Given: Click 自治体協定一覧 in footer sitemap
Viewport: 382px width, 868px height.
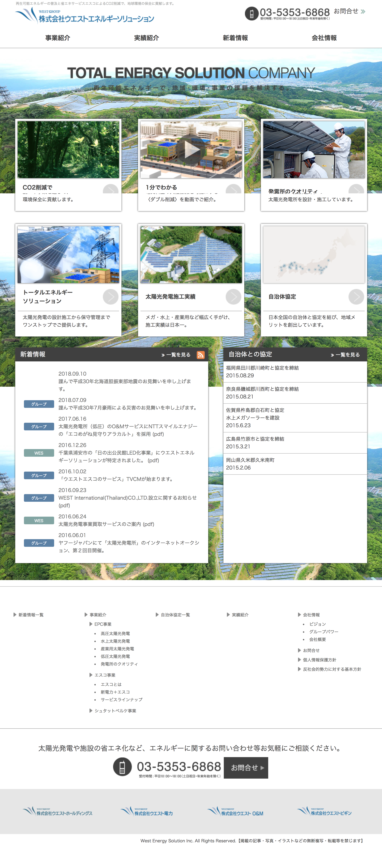Looking at the screenshot, I should click(x=175, y=615).
